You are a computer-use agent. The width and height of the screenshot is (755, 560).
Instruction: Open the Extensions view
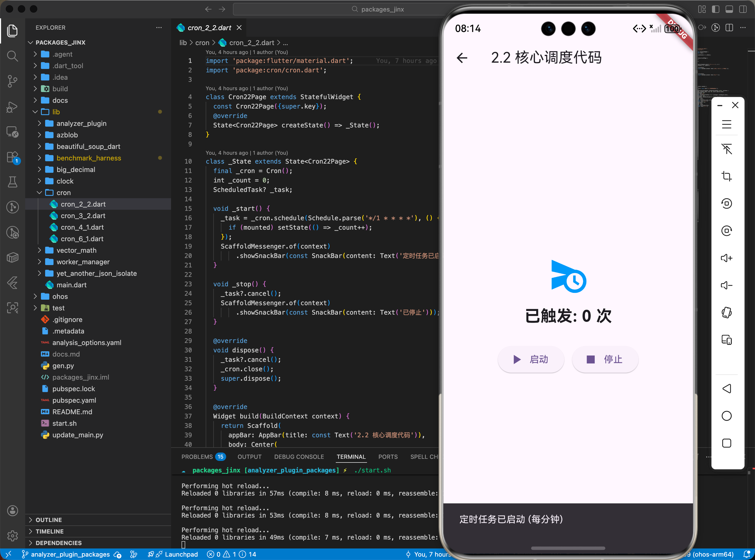tap(13, 157)
